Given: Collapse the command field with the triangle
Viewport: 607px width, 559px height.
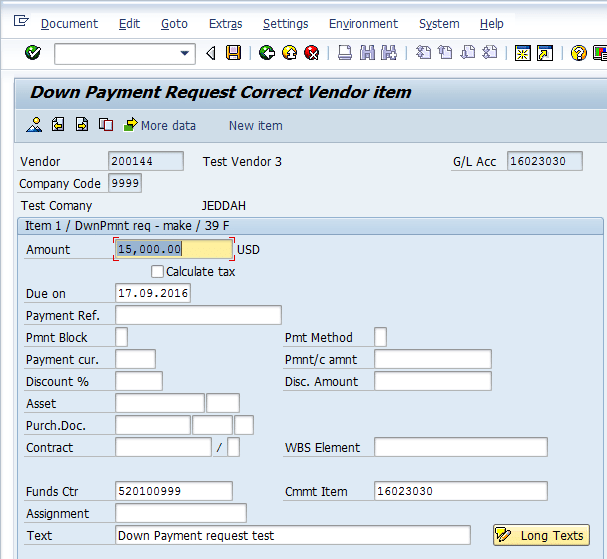Looking at the screenshot, I should (211, 53).
